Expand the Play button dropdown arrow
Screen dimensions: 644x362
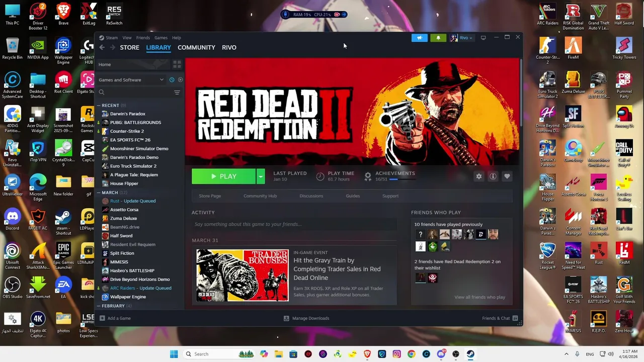coord(261,176)
